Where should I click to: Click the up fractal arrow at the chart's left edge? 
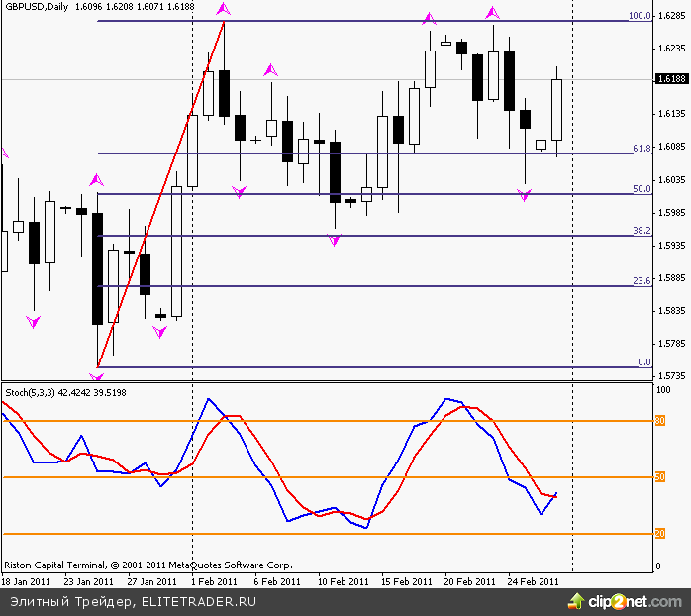point(3,153)
